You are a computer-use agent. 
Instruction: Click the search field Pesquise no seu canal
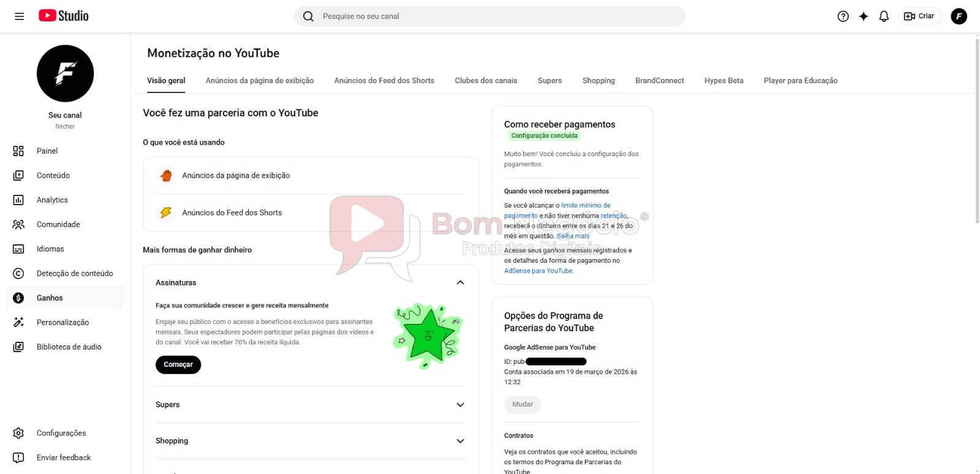(490, 17)
